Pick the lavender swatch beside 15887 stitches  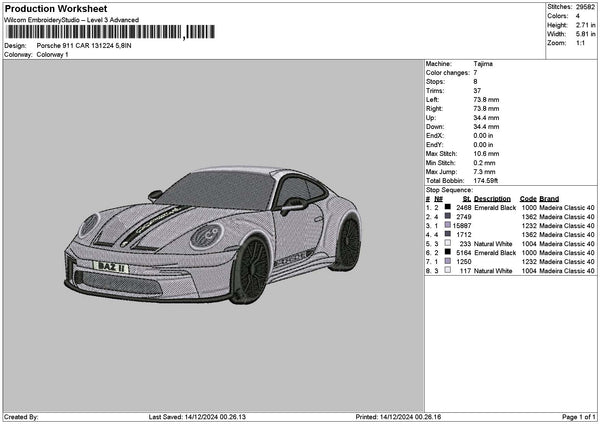click(x=448, y=225)
